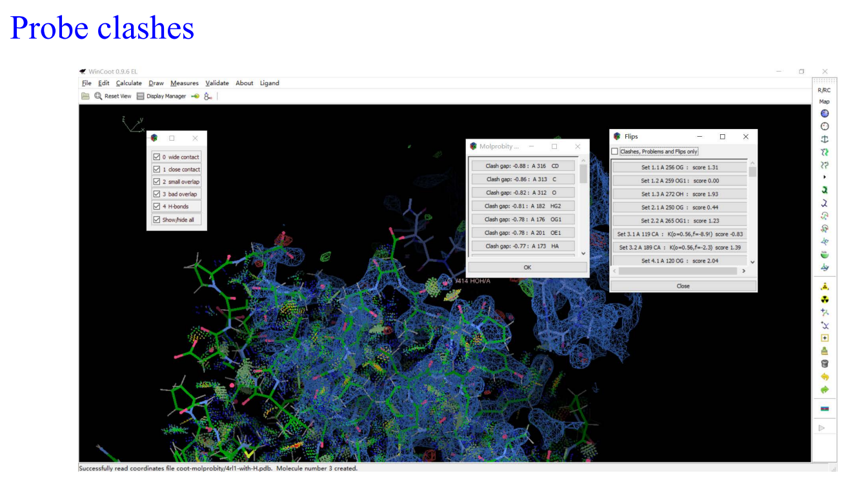The height and width of the screenshot is (500, 868).
Task: Open the Calculate menu
Action: click(129, 83)
